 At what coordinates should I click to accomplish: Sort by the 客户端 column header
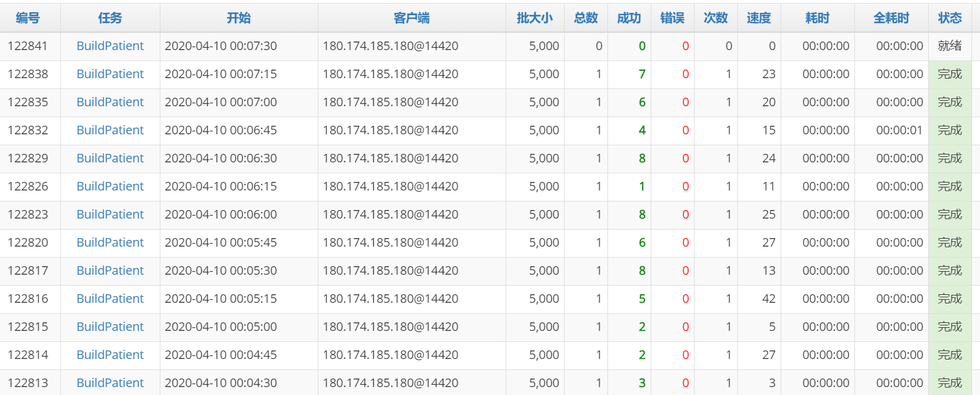(x=412, y=18)
